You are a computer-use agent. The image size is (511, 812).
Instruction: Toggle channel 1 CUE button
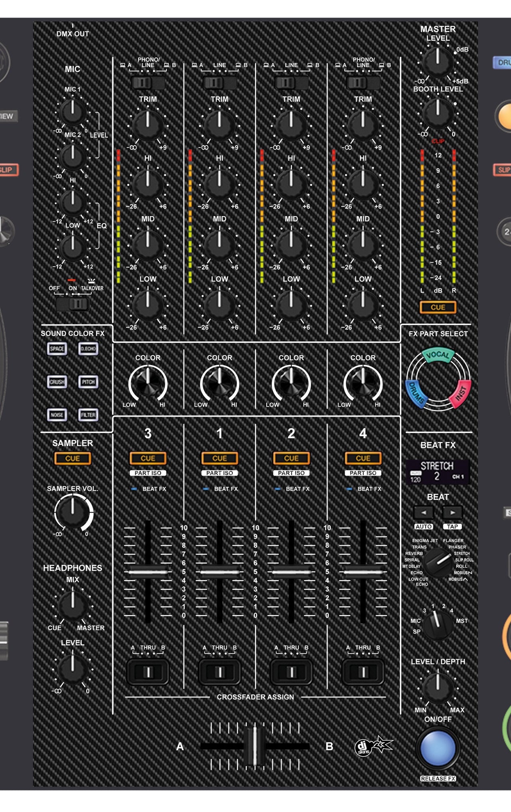point(220,458)
